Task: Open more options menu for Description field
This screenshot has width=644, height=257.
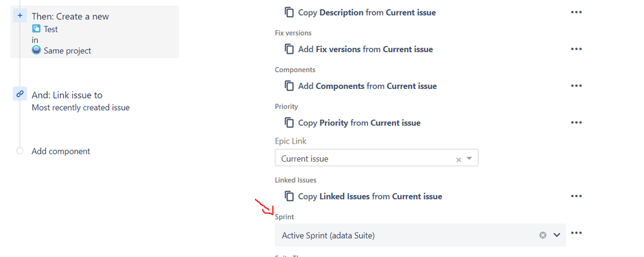Action: coord(576,12)
